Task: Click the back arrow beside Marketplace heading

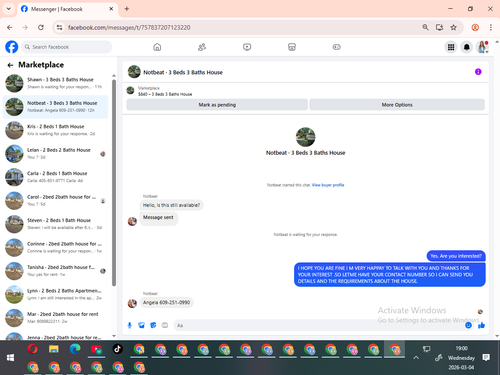Action: coord(10,65)
